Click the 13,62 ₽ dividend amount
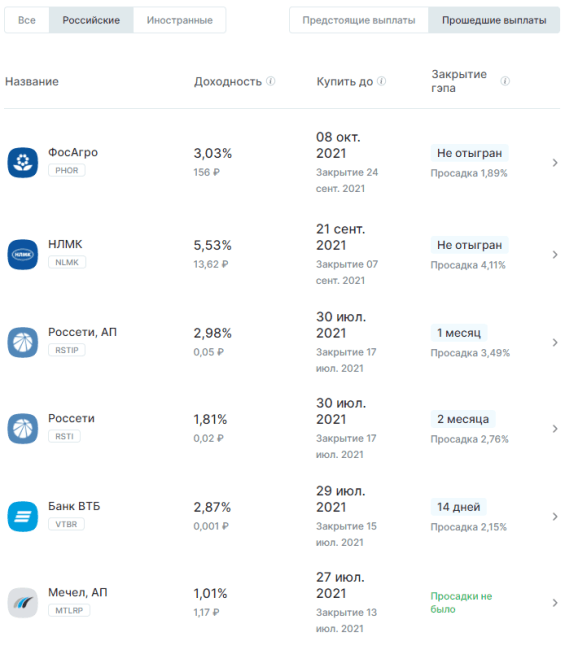The height and width of the screenshot is (650, 565). coord(211,264)
